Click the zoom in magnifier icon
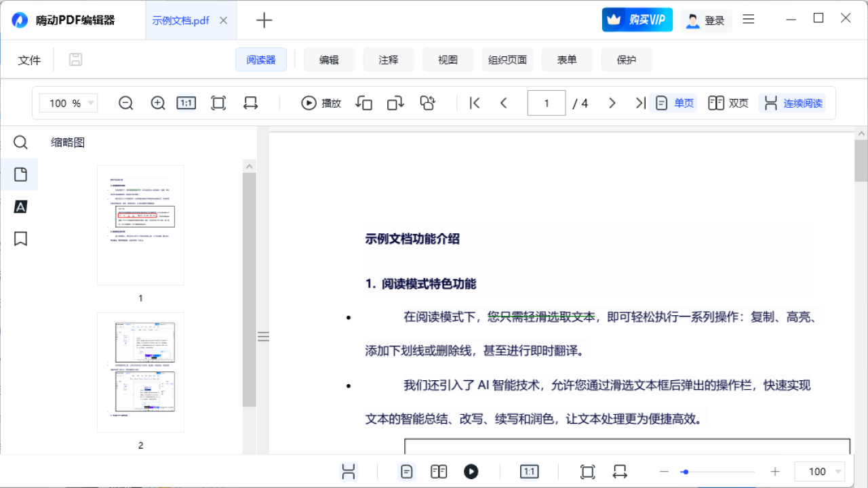The image size is (868, 488). (157, 103)
